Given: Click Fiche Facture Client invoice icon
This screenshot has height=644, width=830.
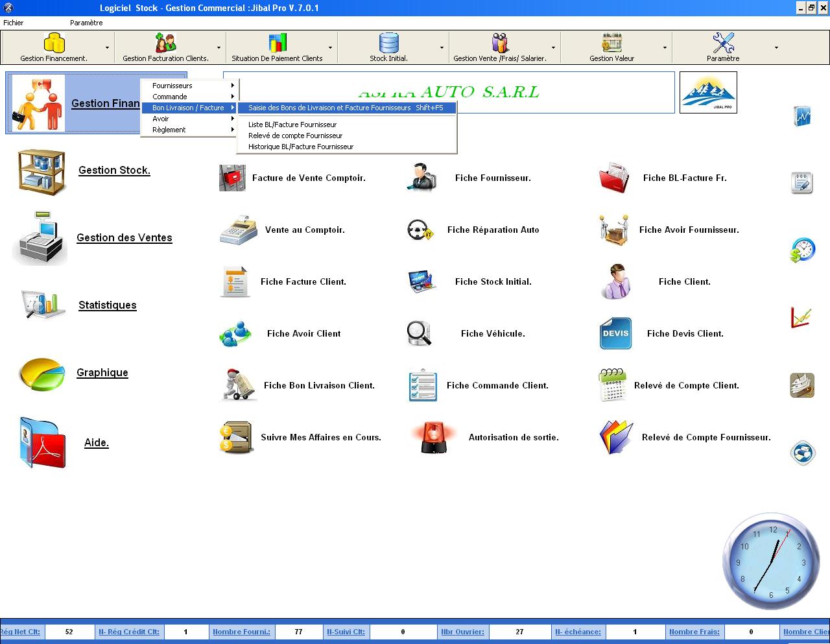Looking at the screenshot, I should [235, 281].
